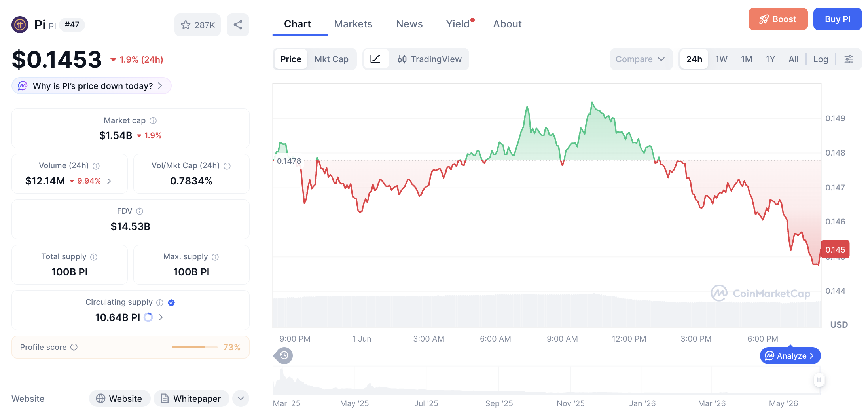Click the $1.54B market cap value
The width and height of the screenshot is (868, 414).
(x=116, y=135)
